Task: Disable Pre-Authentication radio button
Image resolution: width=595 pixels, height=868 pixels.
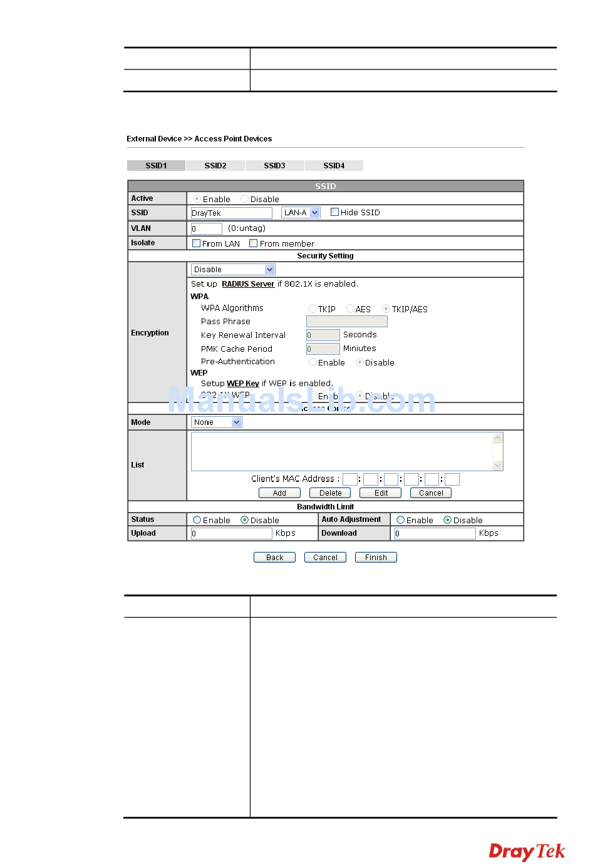Action: (360, 362)
